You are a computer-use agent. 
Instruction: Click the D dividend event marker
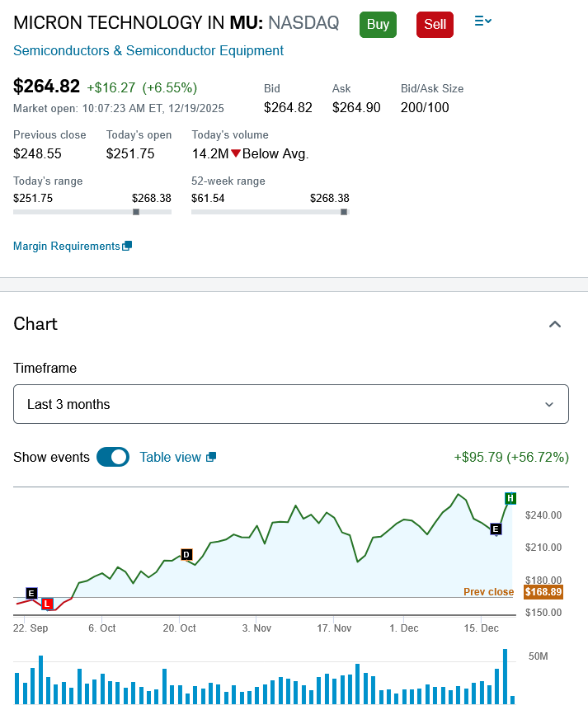(x=186, y=554)
